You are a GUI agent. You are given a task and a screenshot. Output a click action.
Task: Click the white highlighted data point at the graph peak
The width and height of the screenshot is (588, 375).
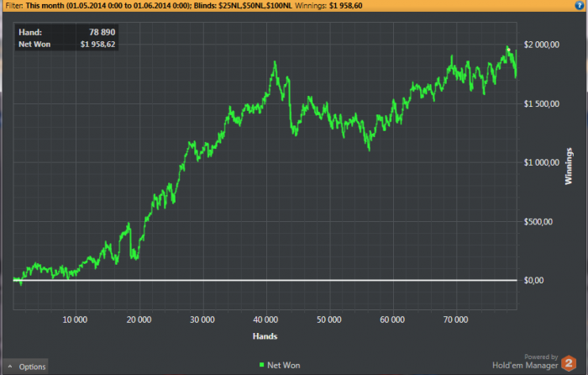(508, 50)
